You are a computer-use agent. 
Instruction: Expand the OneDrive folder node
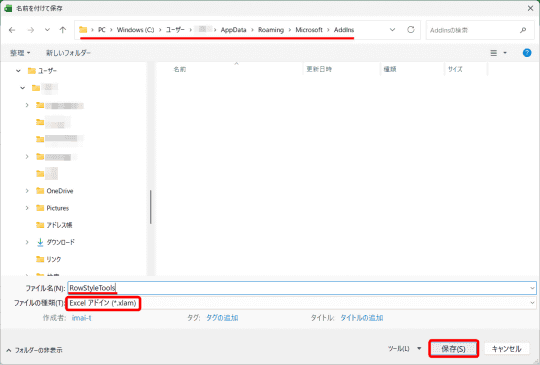click(27, 191)
